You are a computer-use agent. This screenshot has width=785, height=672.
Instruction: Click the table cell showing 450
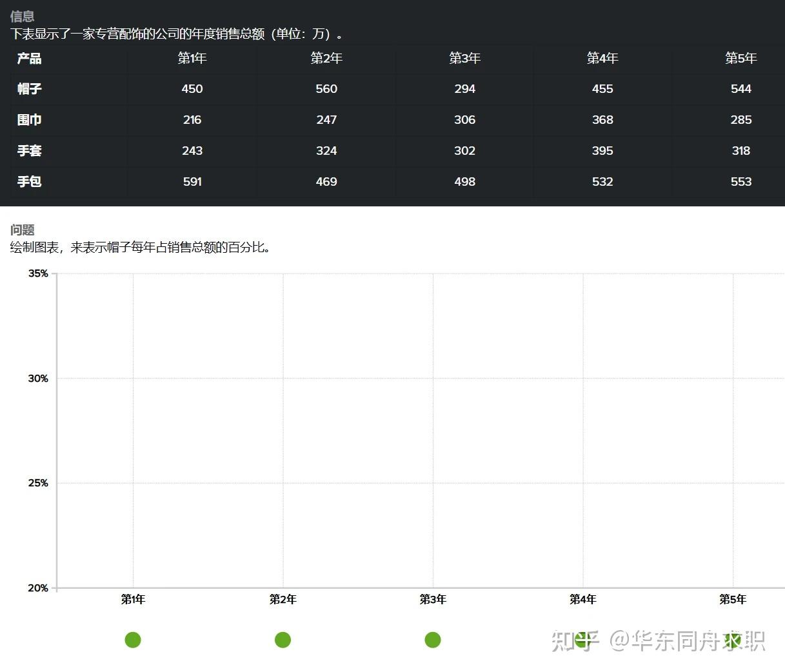[192, 89]
